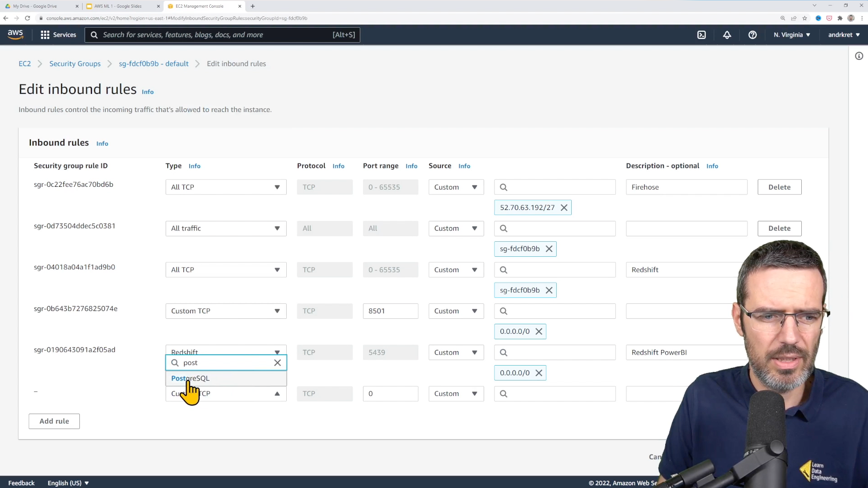Remove the 0.0.0.0/0 tag for port 8501 rule

coord(539,332)
